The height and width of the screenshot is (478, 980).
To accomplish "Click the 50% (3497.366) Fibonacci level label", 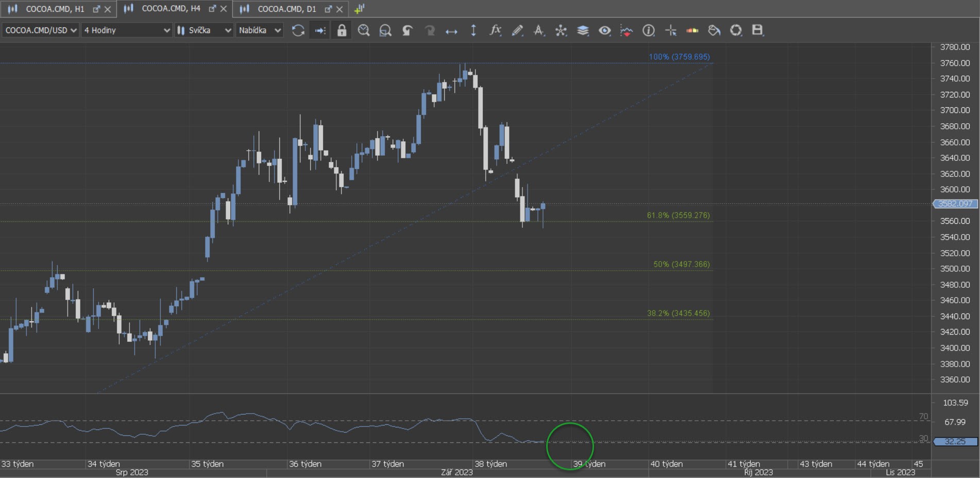I will 682,264.
